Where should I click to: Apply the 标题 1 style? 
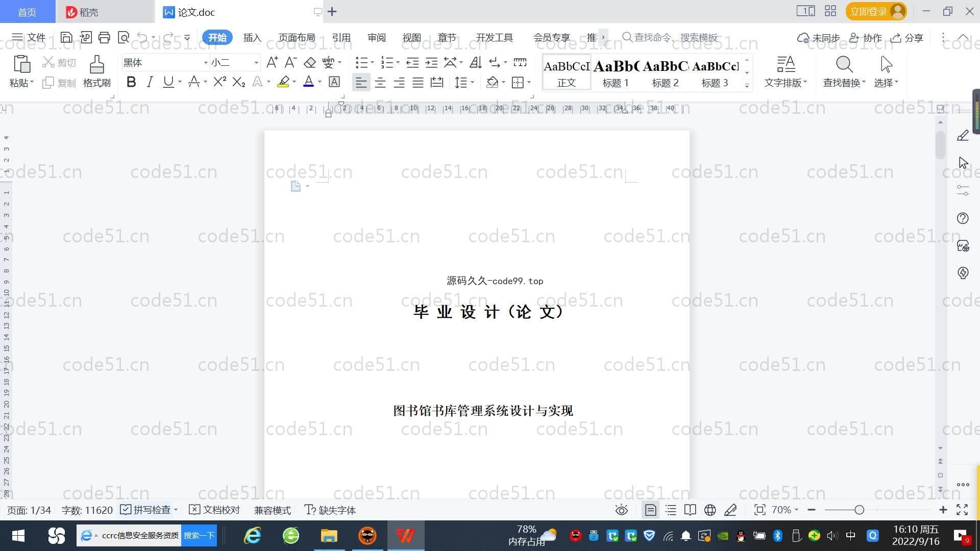pyautogui.click(x=616, y=73)
